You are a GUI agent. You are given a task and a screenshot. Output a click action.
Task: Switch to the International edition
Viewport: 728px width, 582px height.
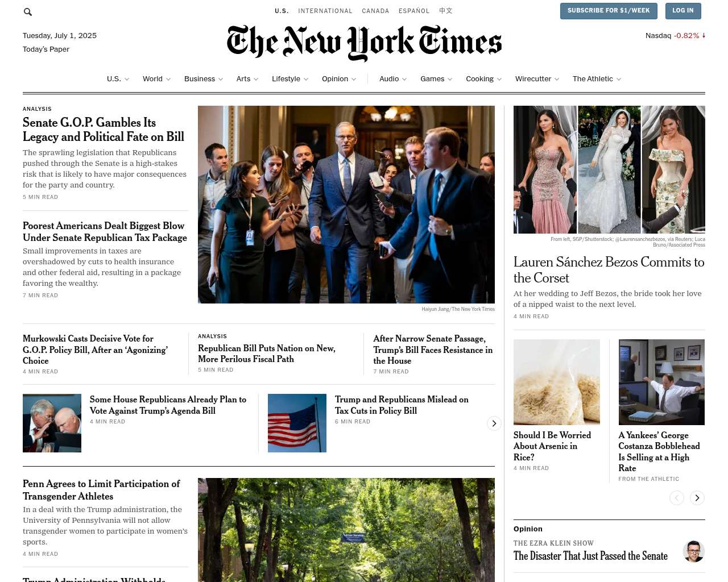(325, 11)
